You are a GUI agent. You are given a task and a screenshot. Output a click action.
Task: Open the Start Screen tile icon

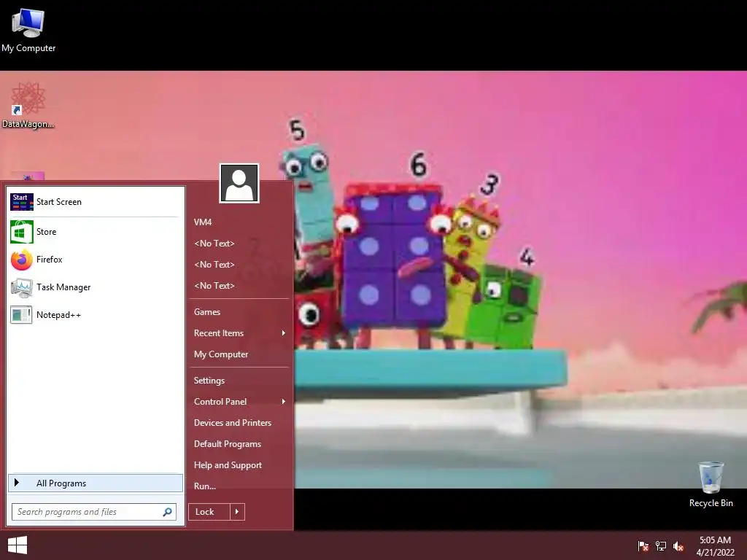pos(21,202)
